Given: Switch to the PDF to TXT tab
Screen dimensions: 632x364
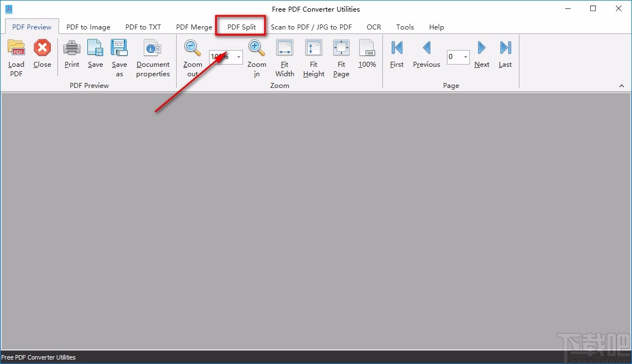Looking at the screenshot, I should 143,27.
